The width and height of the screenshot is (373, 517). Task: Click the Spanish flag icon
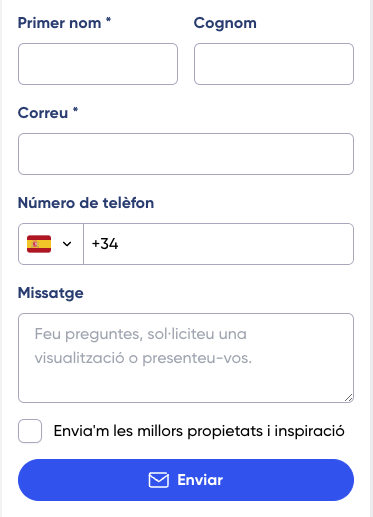39,244
